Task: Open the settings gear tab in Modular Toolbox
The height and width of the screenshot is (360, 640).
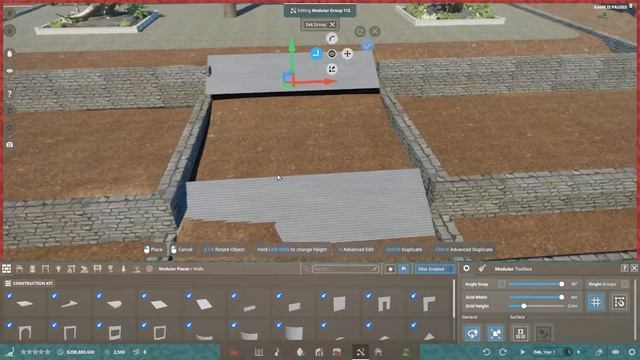Action: [x=466, y=268]
